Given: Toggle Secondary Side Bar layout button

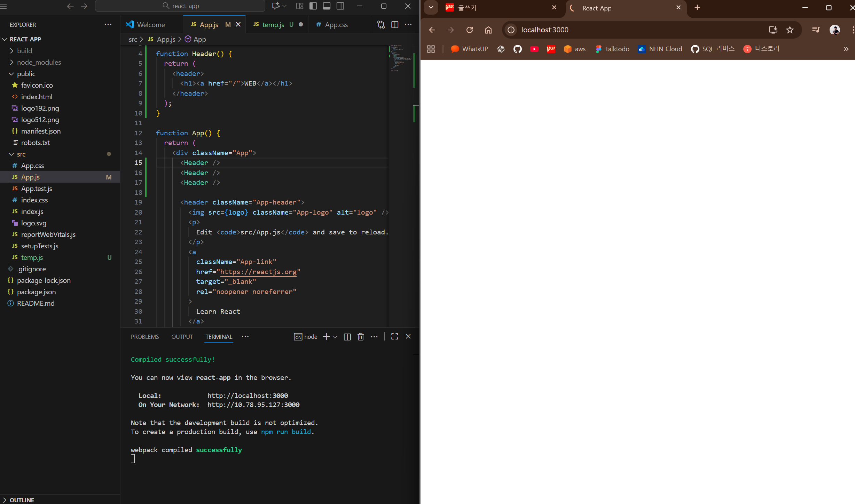Looking at the screenshot, I should (340, 6).
